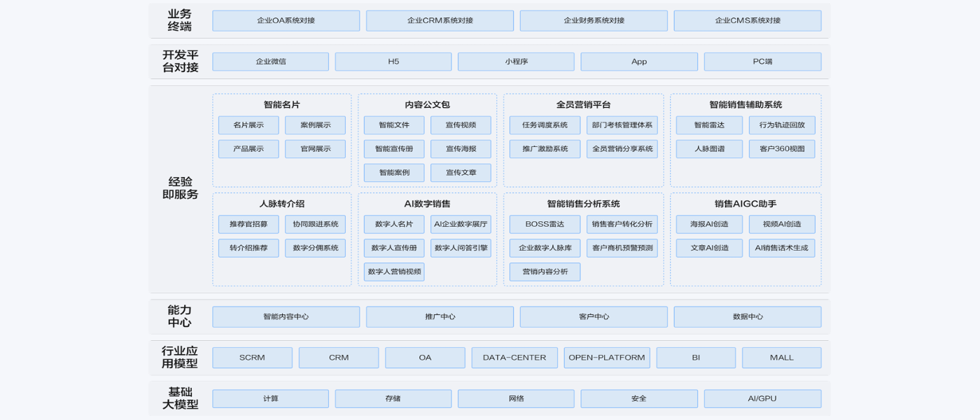Open the 智能宣传册 block
Viewport: 980px width, 420px height.
tap(393, 149)
